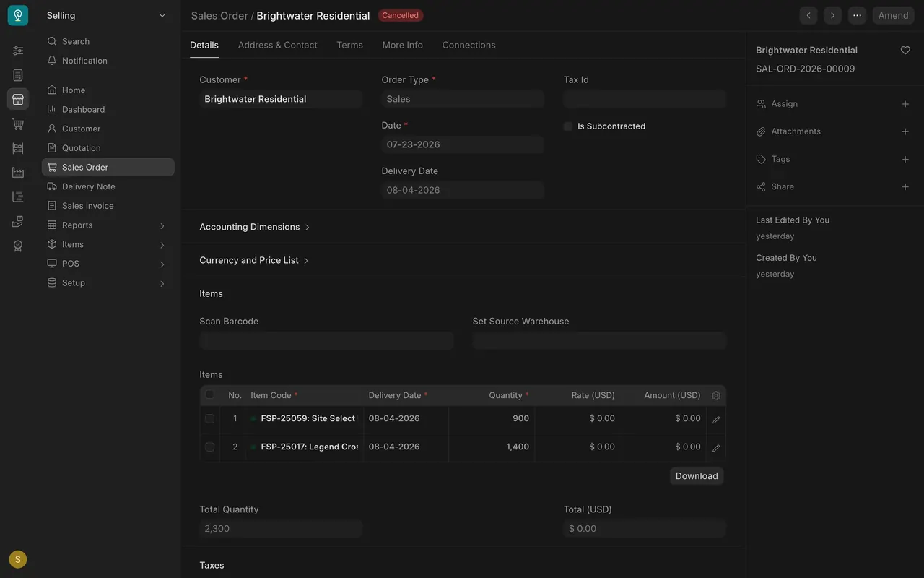Open the user avatar S at bottom left
The image size is (924, 578).
(x=18, y=559)
